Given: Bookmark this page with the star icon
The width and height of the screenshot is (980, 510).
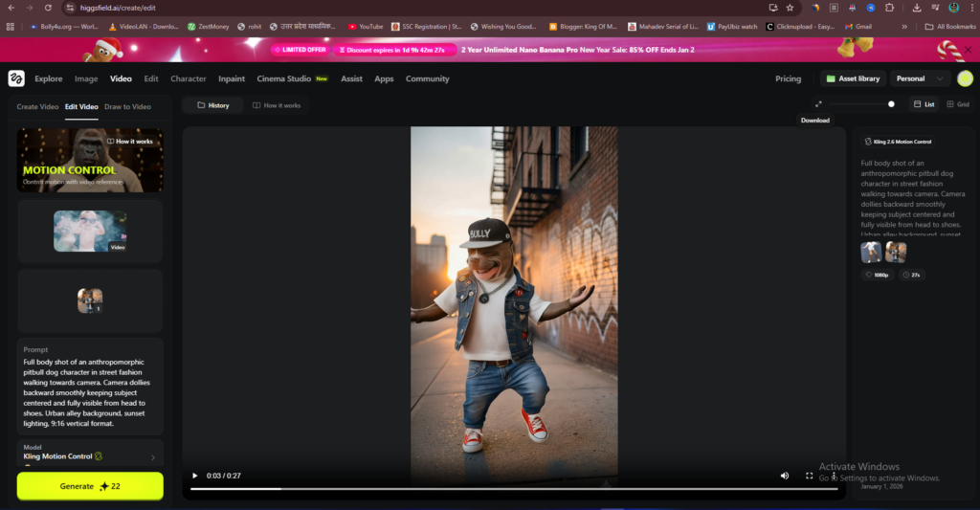Looking at the screenshot, I should click(790, 7).
